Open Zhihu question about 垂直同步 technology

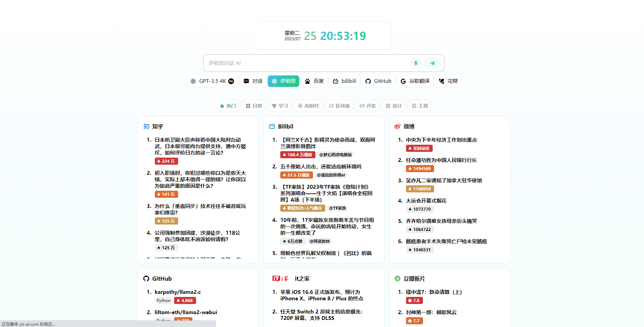(200, 209)
